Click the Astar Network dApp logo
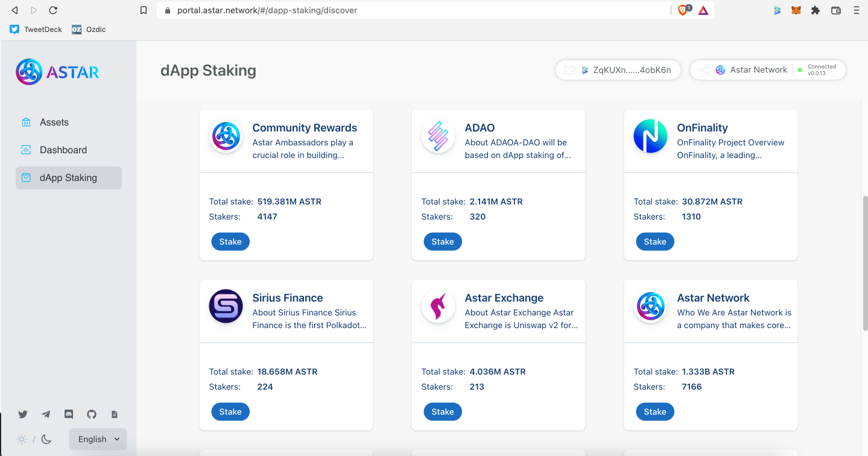The width and height of the screenshot is (868, 456). pyautogui.click(x=650, y=306)
